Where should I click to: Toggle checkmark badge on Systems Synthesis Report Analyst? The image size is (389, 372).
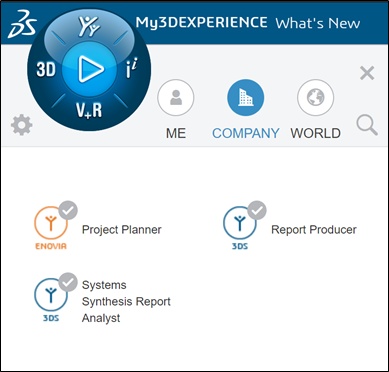68,282
